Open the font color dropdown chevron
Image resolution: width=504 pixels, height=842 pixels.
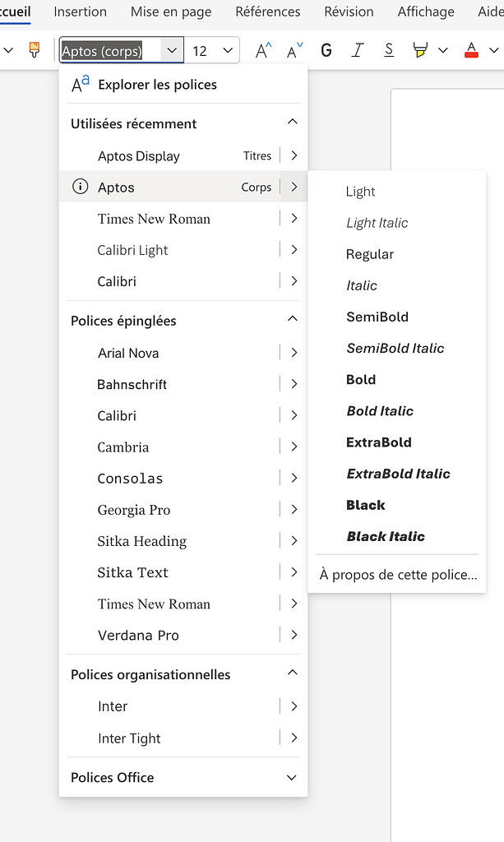coord(491,50)
